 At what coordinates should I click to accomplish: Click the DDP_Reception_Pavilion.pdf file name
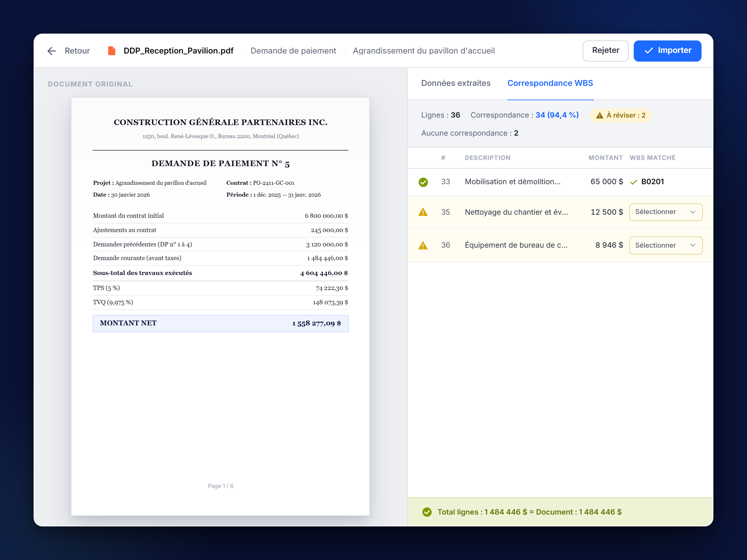(178, 51)
